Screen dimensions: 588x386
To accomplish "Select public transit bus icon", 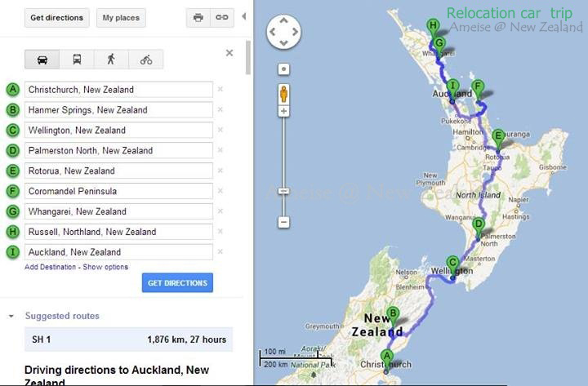I will (77, 60).
